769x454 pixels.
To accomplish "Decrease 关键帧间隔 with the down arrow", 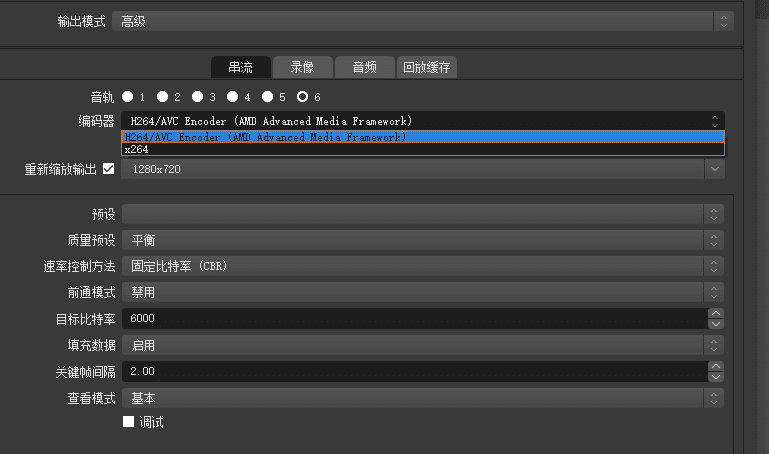I will 715,377.
